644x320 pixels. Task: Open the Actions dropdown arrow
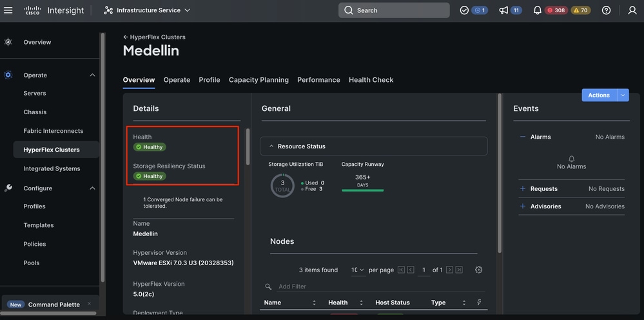tap(623, 95)
